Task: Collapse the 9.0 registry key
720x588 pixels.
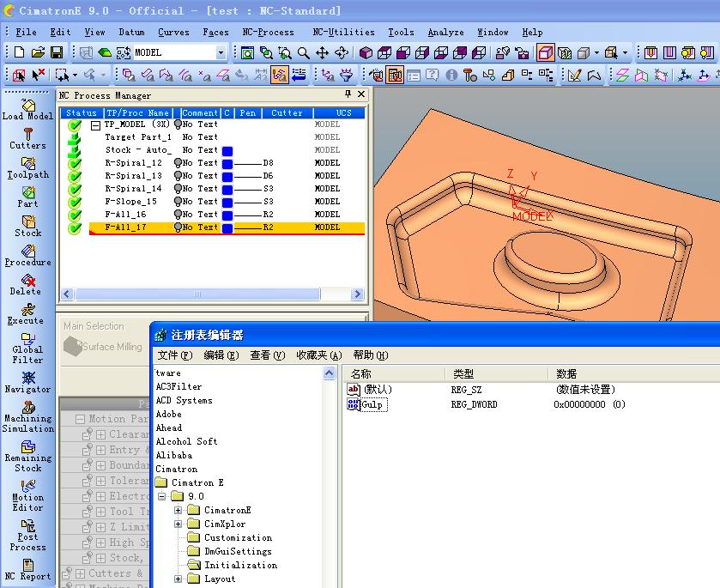Action: [161, 497]
